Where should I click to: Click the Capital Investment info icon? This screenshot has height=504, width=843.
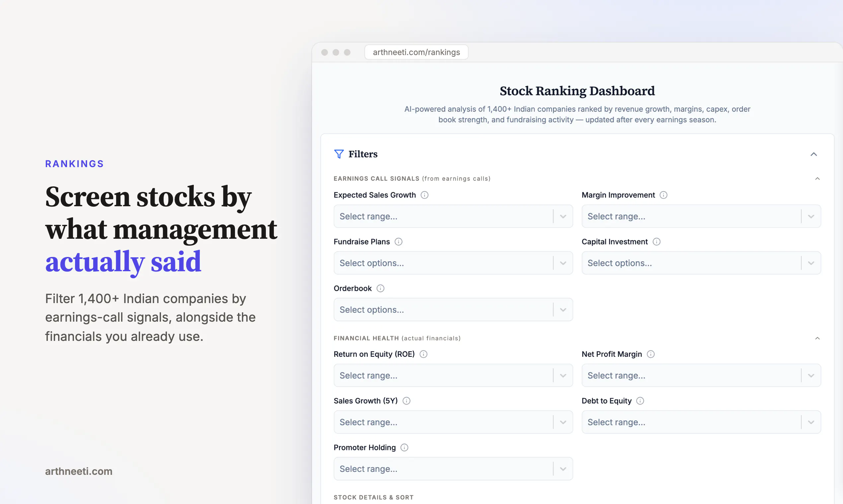tap(656, 242)
